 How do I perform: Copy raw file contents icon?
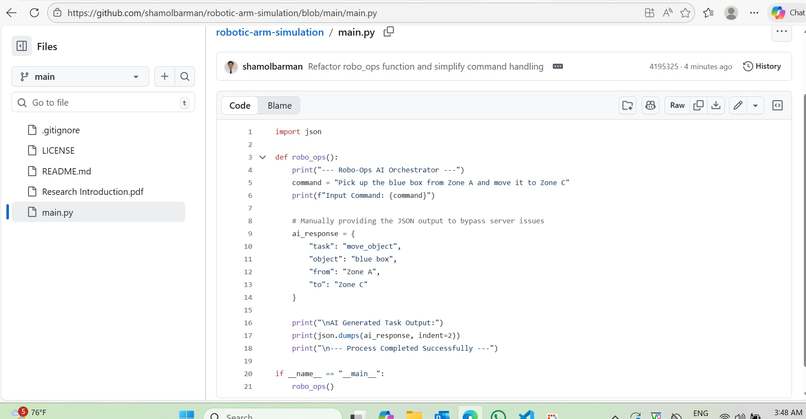coord(698,105)
